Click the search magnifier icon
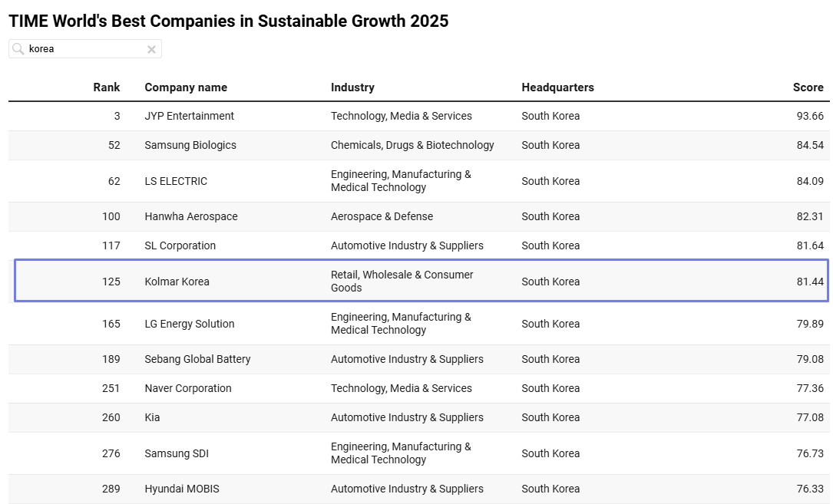This screenshot has height=504, width=833. (18, 49)
